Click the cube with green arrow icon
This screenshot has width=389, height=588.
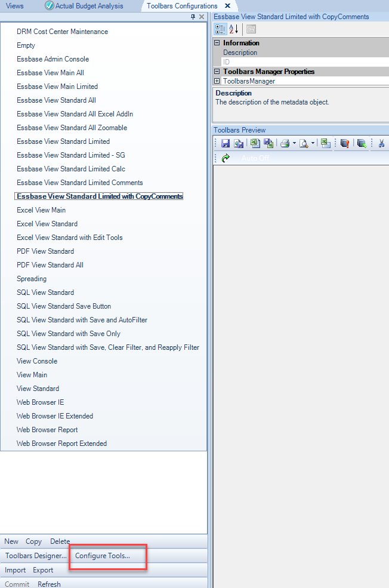pyautogui.click(x=362, y=143)
